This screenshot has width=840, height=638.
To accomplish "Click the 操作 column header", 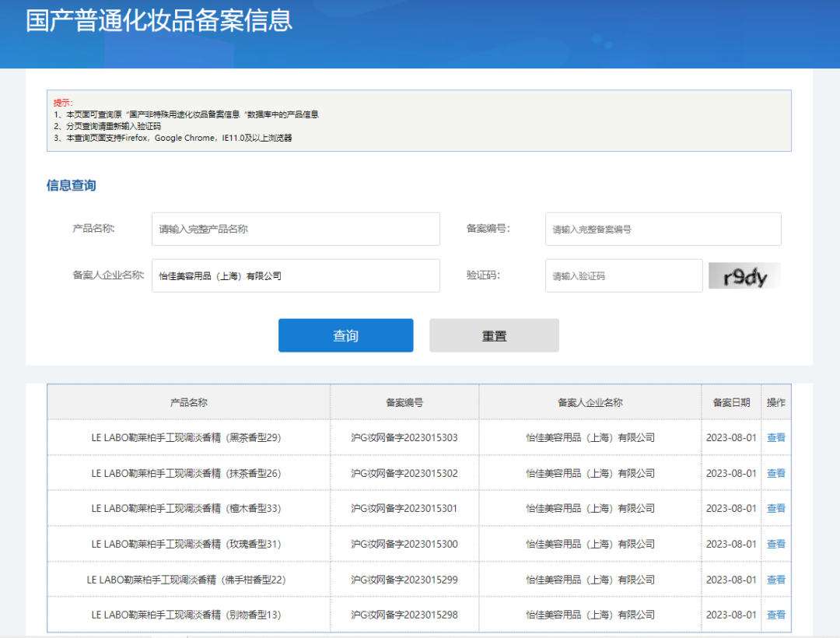I will tap(775, 402).
